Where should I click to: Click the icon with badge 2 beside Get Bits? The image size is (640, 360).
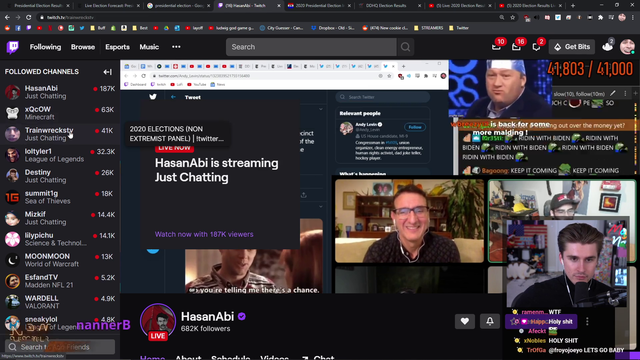[608, 47]
